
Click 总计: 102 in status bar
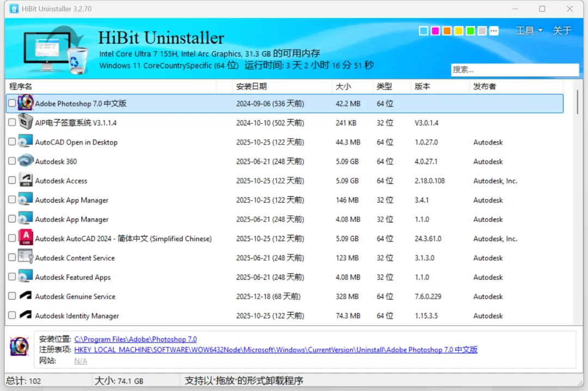(23, 381)
